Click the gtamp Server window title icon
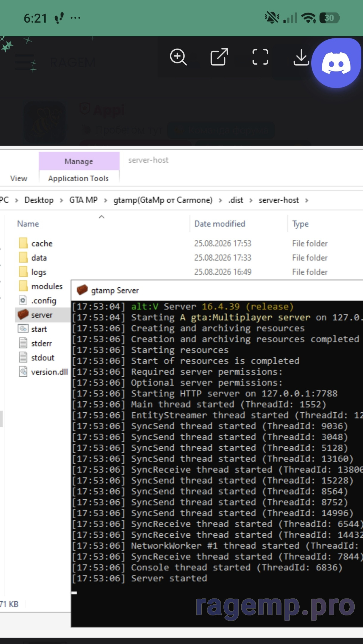Image resolution: width=363 pixels, height=644 pixels. point(82,290)
